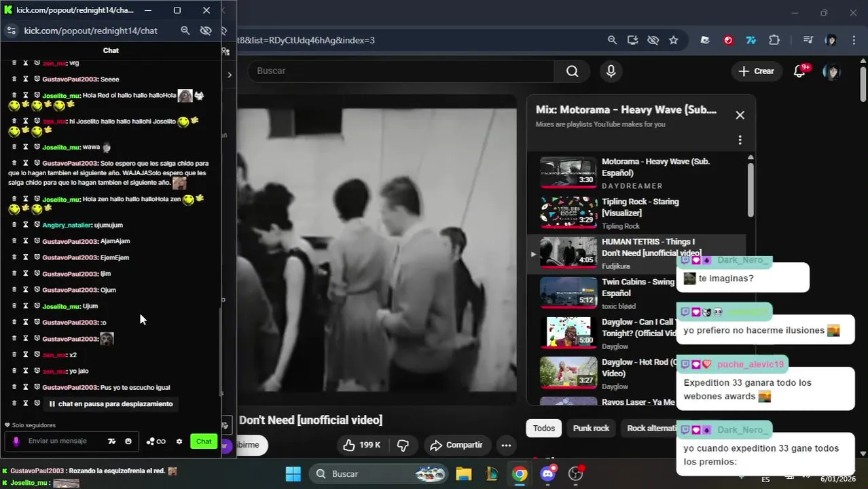The height and width of the screenshot is (489, 868).
Task: Click YouTube voice search microphone
Action: (611, 71)
